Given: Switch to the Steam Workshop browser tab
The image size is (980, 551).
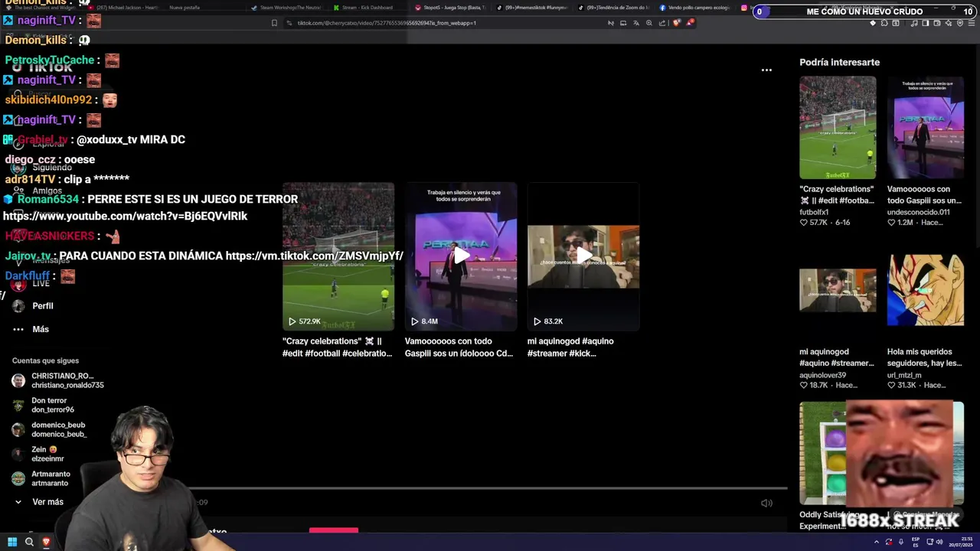Looking at the screenshot, I should tap(286, 8).
